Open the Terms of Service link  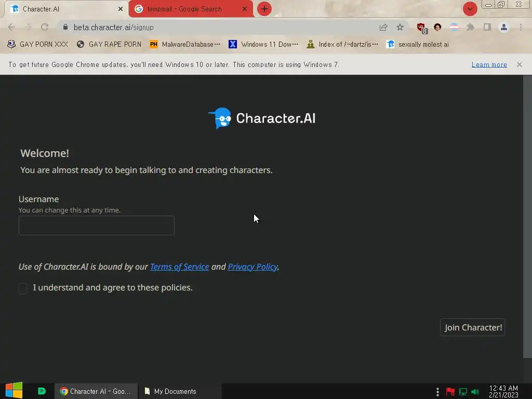tap(179, 267)
